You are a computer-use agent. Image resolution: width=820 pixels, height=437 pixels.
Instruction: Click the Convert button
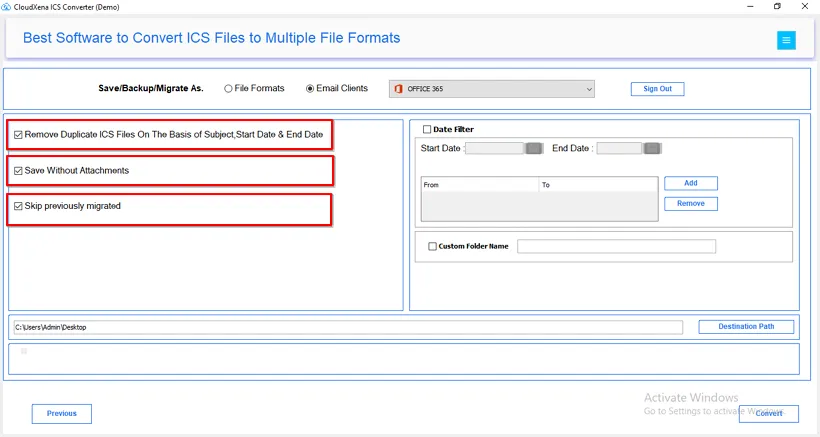point(769,413)
